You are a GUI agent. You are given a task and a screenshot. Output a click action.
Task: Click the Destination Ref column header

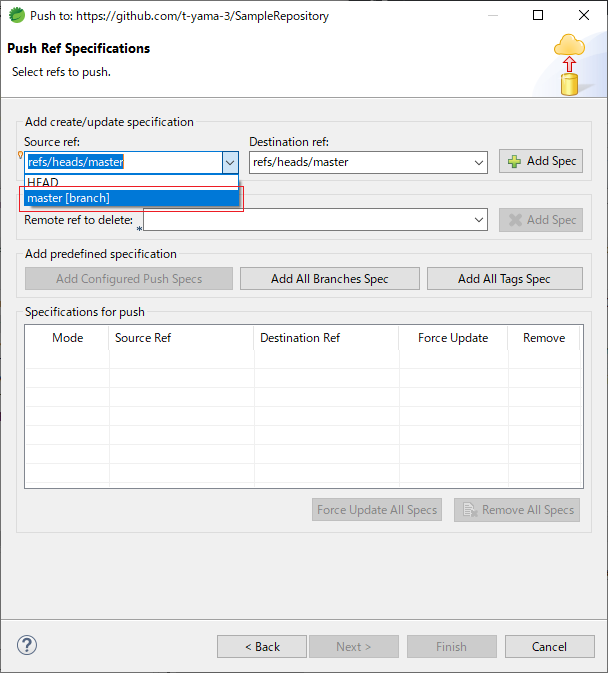[x=326, y=338]
